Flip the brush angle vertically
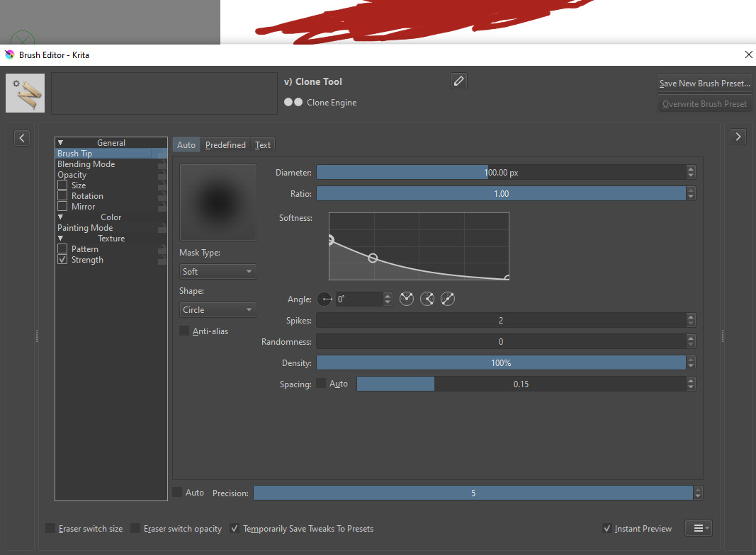 point(427,299)
